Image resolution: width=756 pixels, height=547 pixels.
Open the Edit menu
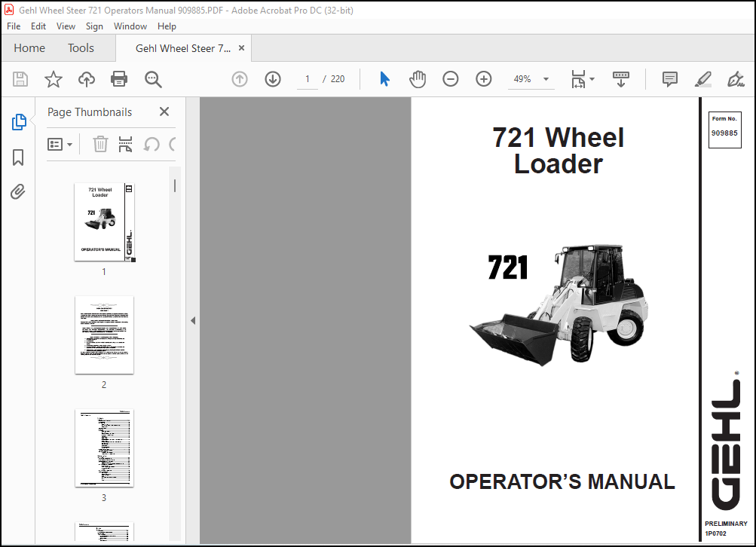[x=38, y=26]
